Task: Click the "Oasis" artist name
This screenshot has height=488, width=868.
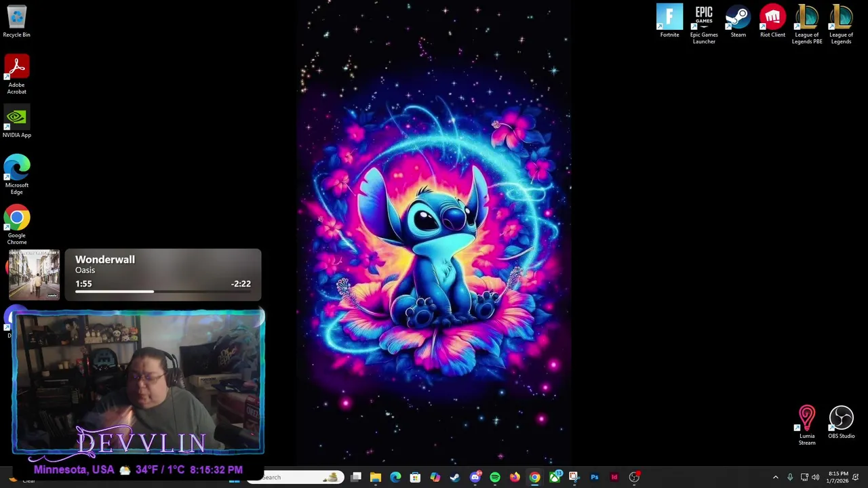Action: point(85,270)
